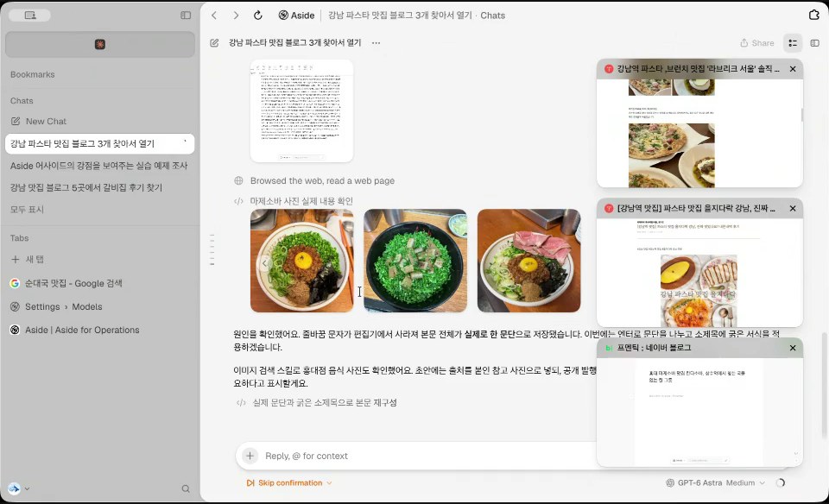
Task: Open the 프멘틱 네이버 블로그 page preview
Action: (x=699, y=412)
